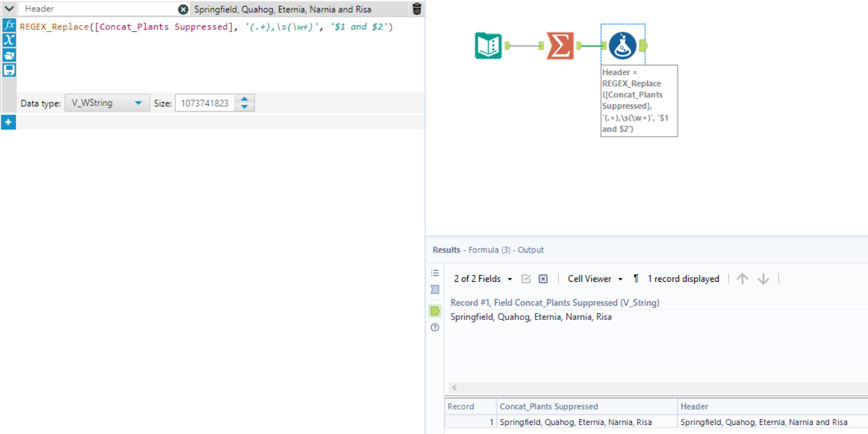Toggle the select all fields checkmark icon
Image resolution: width=868 pixels, height=434 pixels.
(526, 279)
